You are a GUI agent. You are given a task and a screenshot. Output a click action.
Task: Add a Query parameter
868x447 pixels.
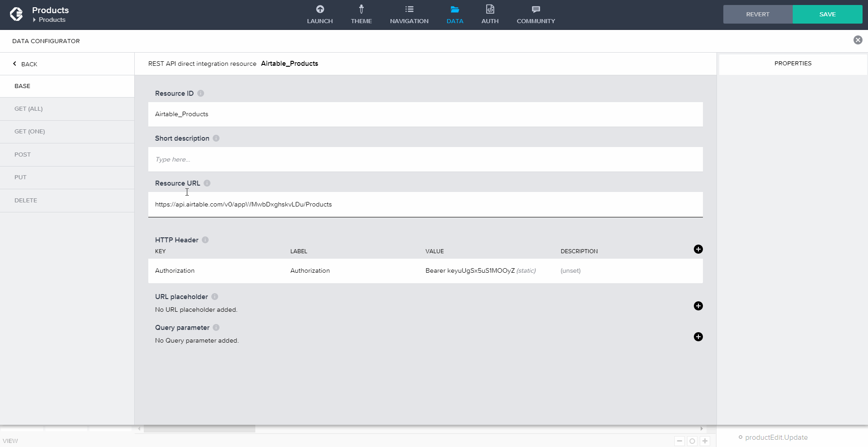(698, 337)
